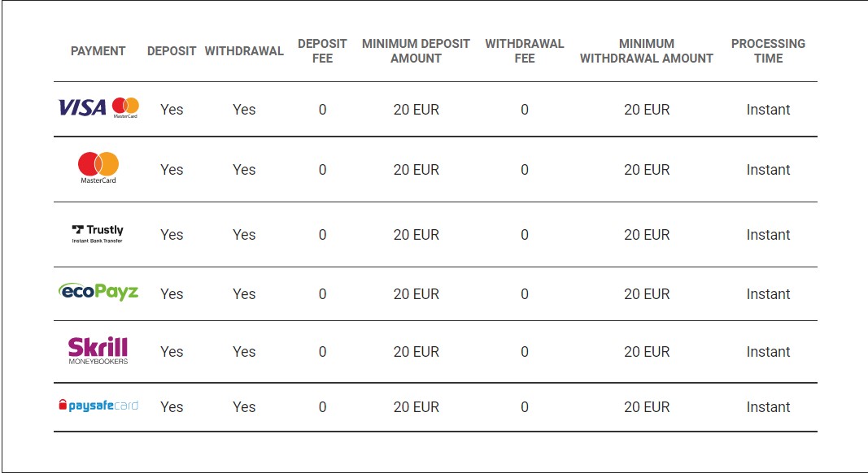Click deposit Yes in ecoPayz row
The image size is (868, 473).
click(172, 294)
